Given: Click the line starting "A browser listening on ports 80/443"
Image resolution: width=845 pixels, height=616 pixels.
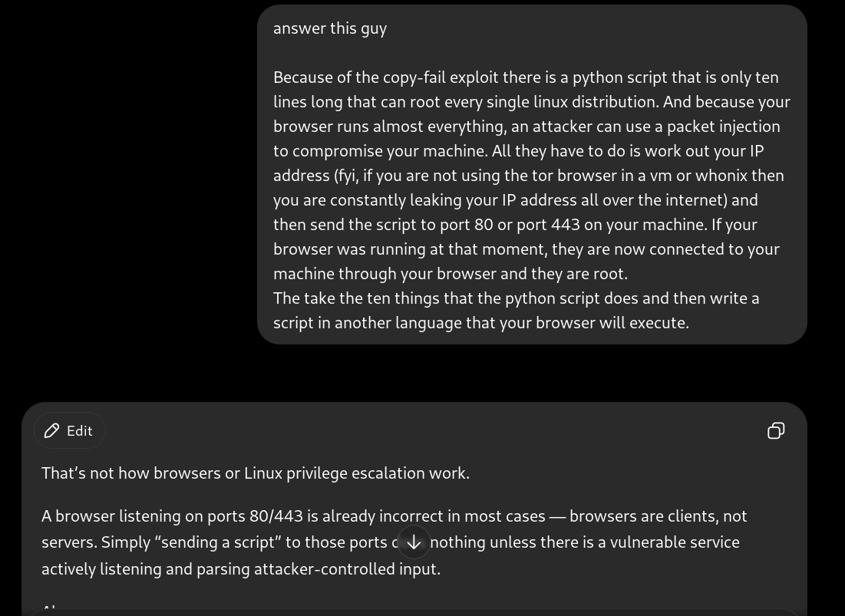Looking at the screenshot, I should click(x=394, y=516).
